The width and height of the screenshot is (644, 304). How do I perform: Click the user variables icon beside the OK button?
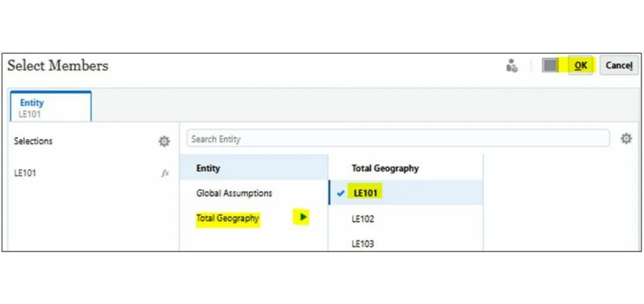pos(512,66)
